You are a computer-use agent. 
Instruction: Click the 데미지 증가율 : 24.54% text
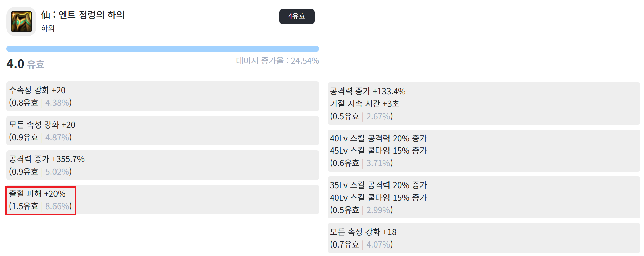[277, 61]
